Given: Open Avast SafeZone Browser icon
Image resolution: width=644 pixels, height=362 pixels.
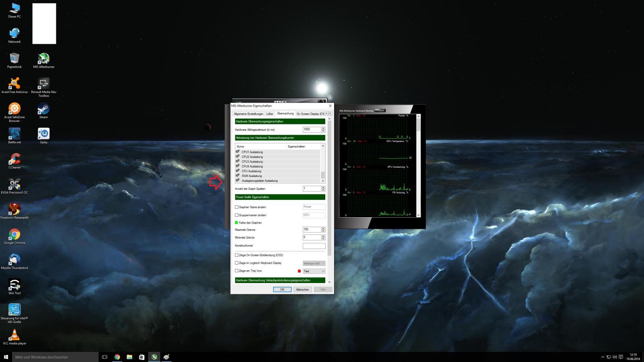Looking at the screenshot, I should pyautogui.click(x=14, y=113).
